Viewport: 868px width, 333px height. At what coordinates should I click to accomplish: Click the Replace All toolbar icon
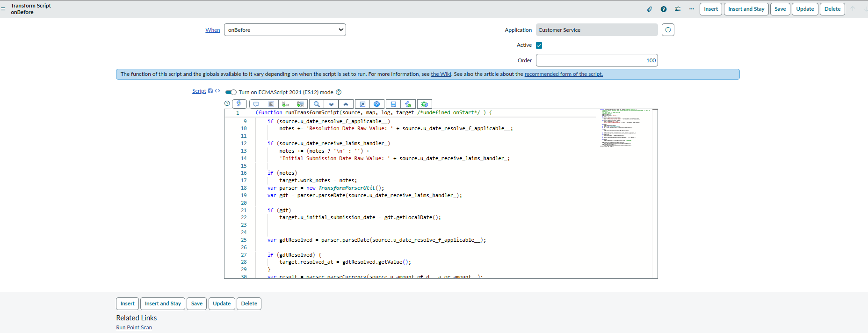click(x=300, y=104)
